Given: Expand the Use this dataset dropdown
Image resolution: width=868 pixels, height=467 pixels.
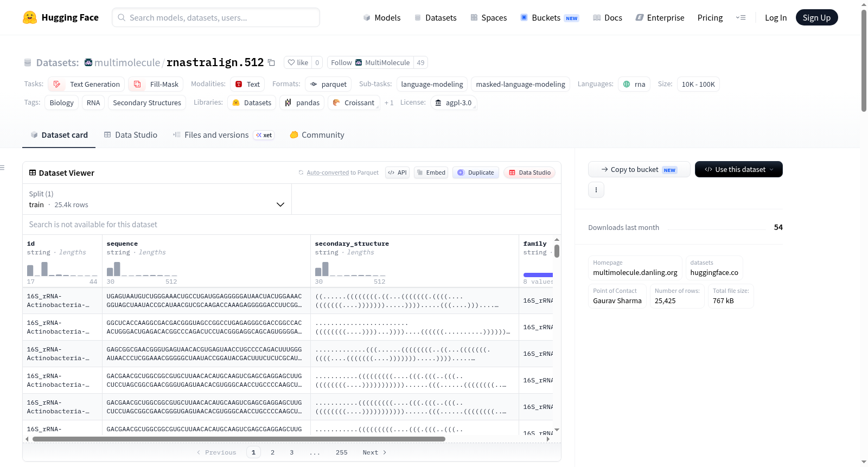Looking at the screenshot, I should tap(739, 169).
